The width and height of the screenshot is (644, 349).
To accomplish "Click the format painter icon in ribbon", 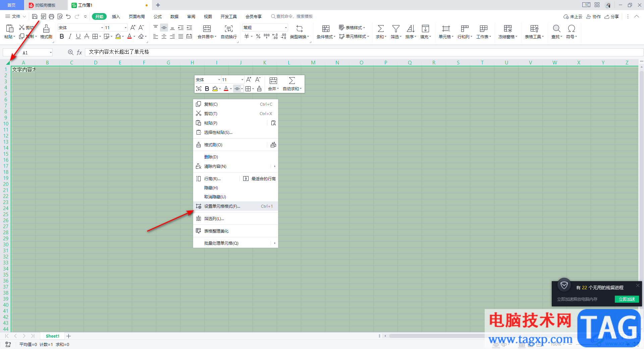I will 46,29.
